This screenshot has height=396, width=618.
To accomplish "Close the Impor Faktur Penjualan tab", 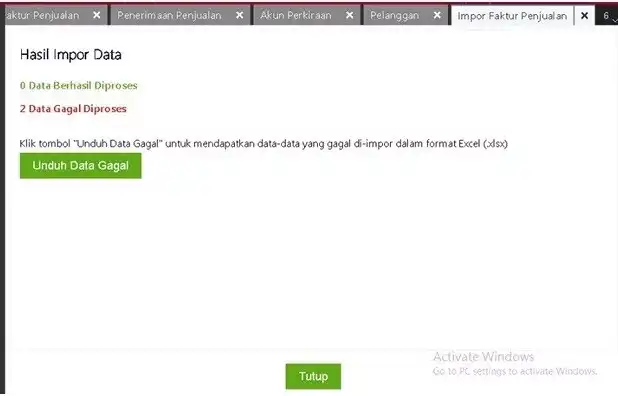I will [584, 16].
